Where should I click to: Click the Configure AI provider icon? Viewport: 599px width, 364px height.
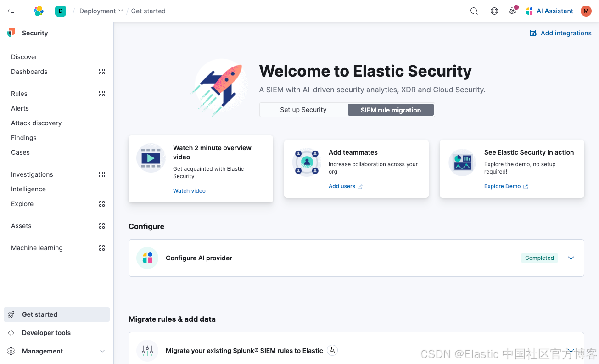click(147, 258)
